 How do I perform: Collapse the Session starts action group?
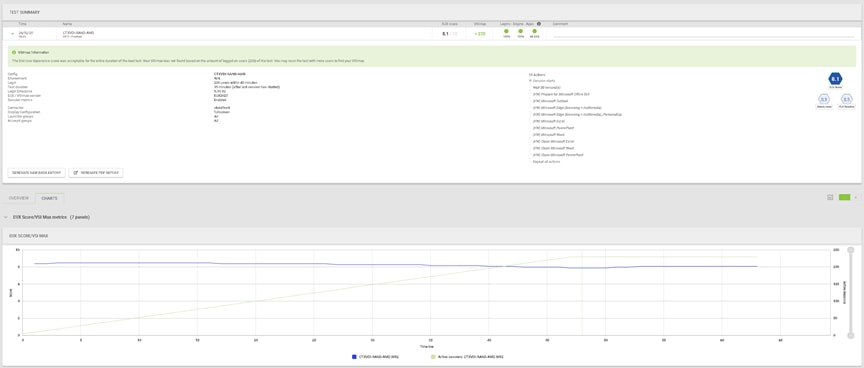tap(530, 80)
